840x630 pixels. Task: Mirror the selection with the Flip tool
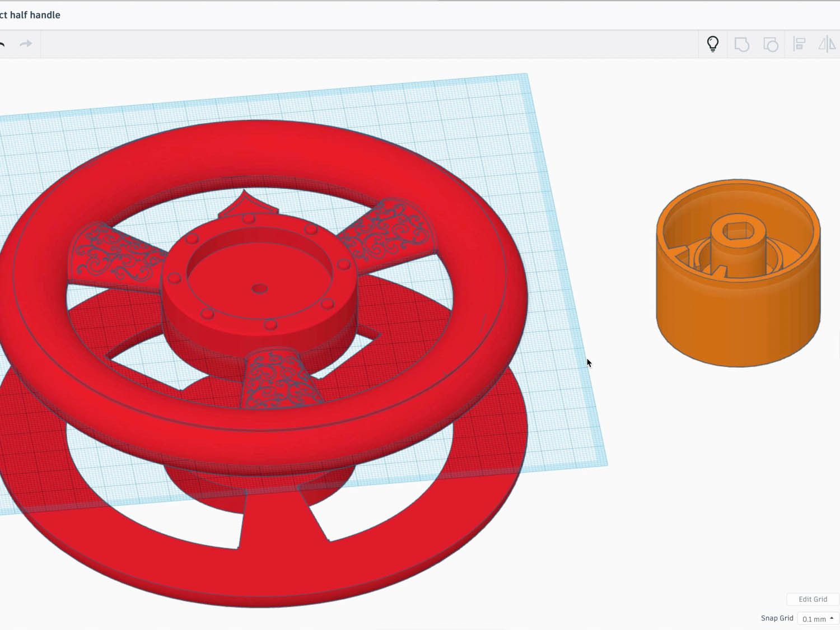(828, 45)
